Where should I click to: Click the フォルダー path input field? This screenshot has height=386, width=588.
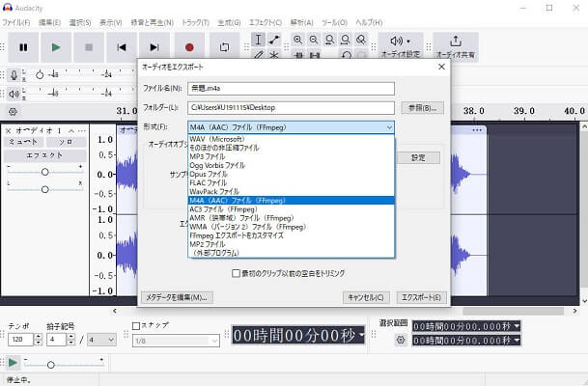291,108
